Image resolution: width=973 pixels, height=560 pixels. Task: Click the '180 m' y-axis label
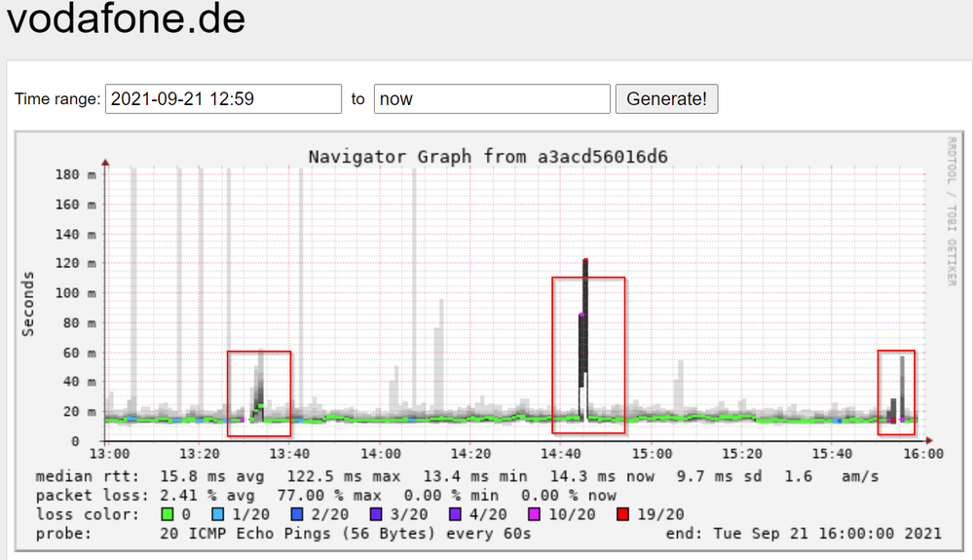tap(75, 175)
